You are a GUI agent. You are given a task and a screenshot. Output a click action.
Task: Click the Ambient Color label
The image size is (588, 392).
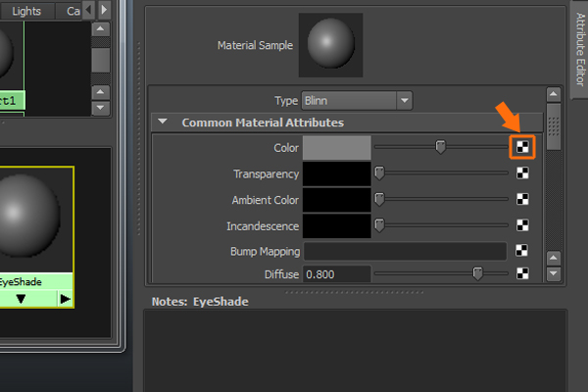(266, 200)
